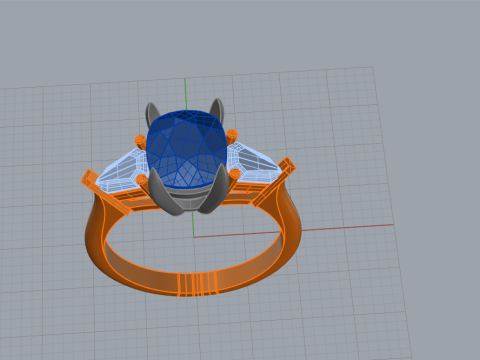Select the orange end bar at left shoulder

tap(105, 193)
